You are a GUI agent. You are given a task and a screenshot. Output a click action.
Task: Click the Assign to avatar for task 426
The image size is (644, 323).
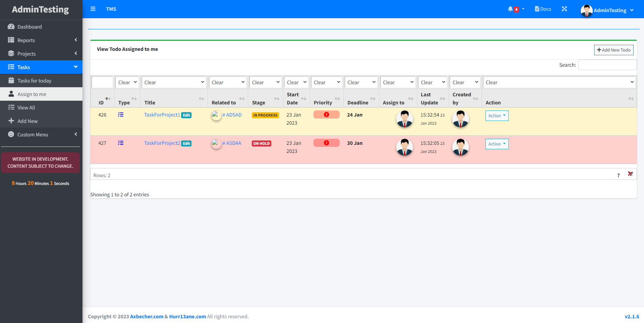[x=404, y=119]
